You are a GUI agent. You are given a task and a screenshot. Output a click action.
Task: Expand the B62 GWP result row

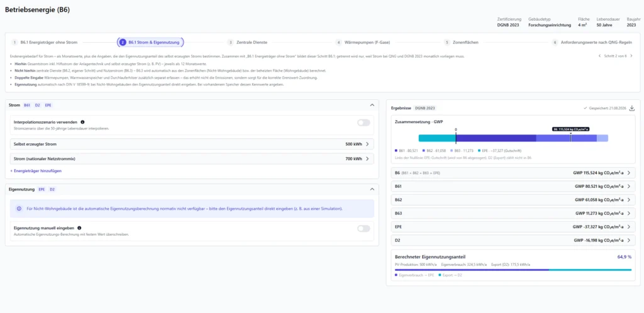point(513,200)
